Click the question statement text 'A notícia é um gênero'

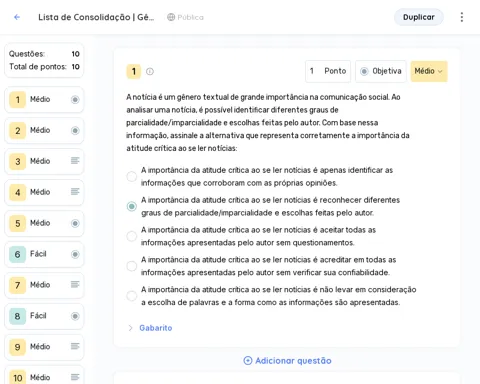pos(268,122)
